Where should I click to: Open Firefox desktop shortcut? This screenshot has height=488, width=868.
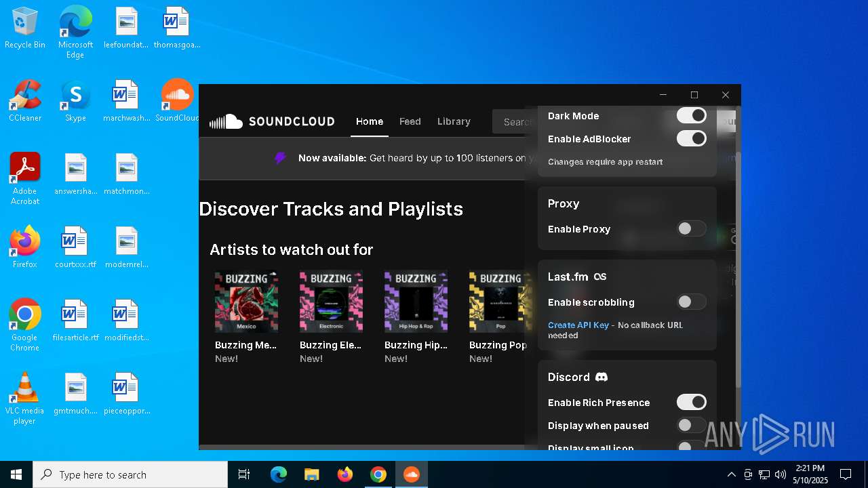[x=25, y=247]
